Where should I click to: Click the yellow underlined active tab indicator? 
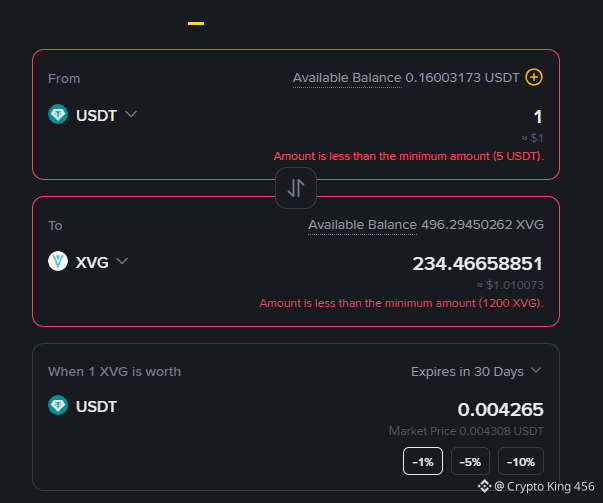pos(196,23)
